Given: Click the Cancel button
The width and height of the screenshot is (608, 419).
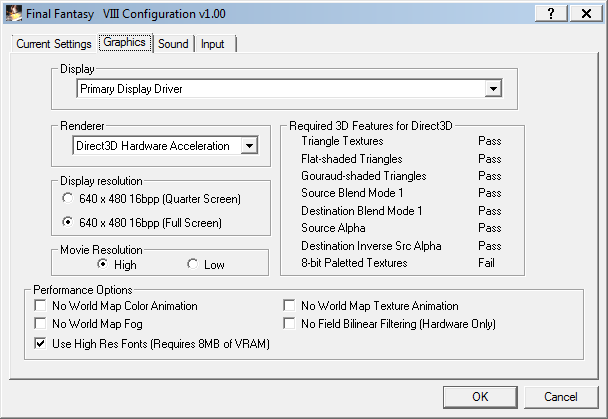Looking at the screenshot, I should [561, 397].
